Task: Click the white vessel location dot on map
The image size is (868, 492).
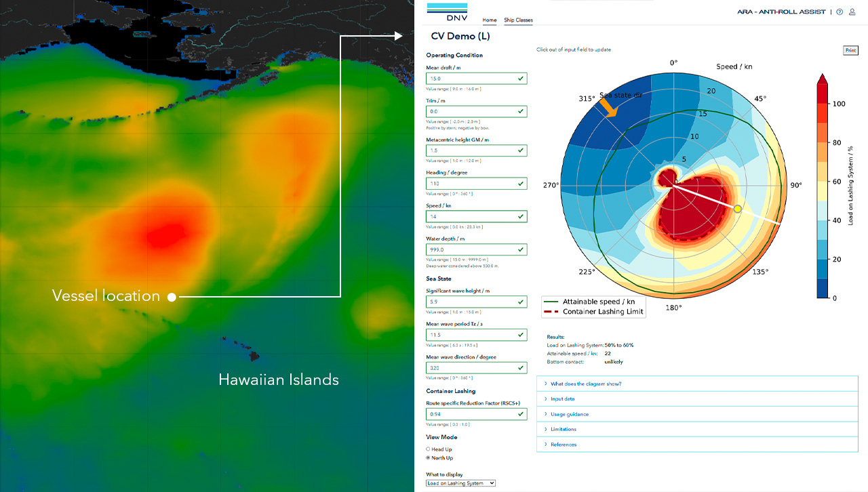Action: click(x=172, y=297)
